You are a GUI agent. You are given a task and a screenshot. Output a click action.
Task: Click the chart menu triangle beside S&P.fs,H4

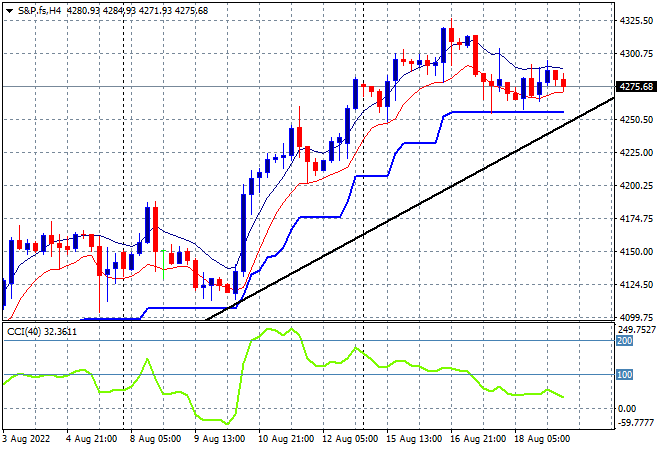(x=9, y=11)
